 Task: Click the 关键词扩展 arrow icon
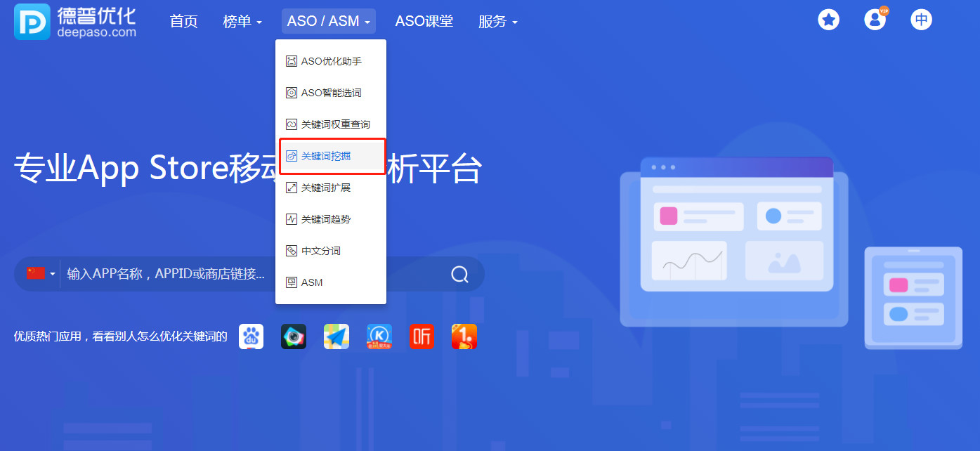(x=292, y=188)
